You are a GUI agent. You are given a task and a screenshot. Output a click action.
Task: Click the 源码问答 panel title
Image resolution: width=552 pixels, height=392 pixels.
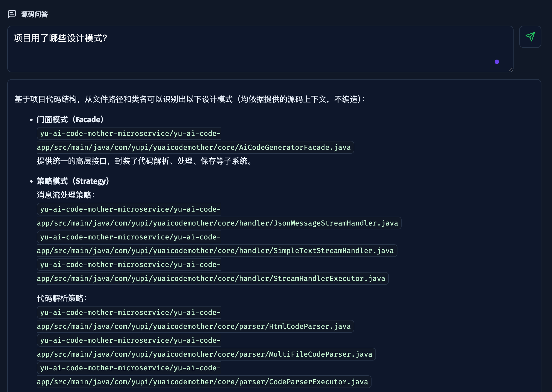(35, 14)
